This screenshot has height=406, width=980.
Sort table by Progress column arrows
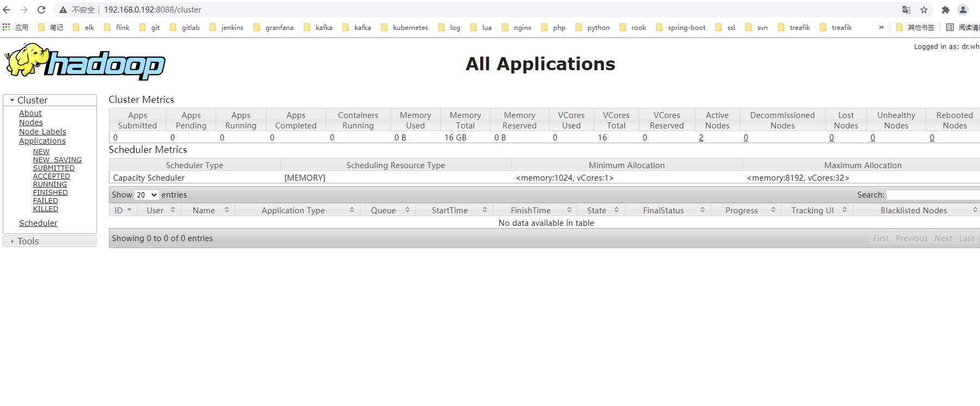tap(773, 210)
